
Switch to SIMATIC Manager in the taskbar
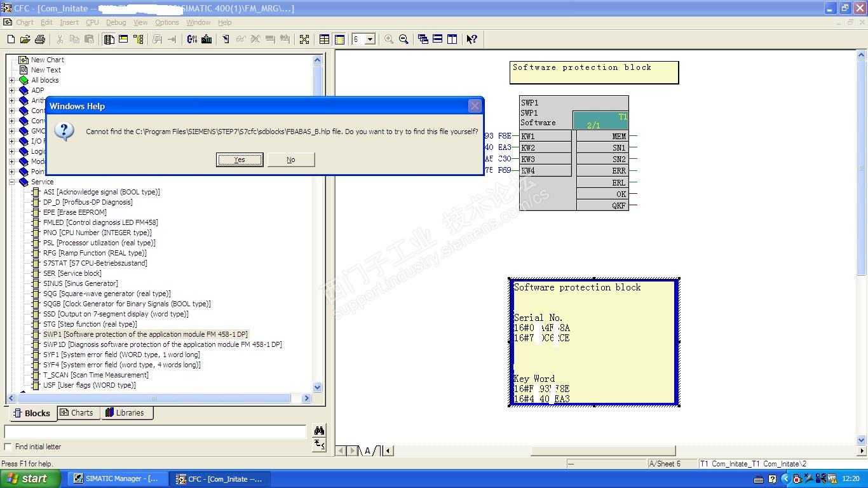[118, 479]
